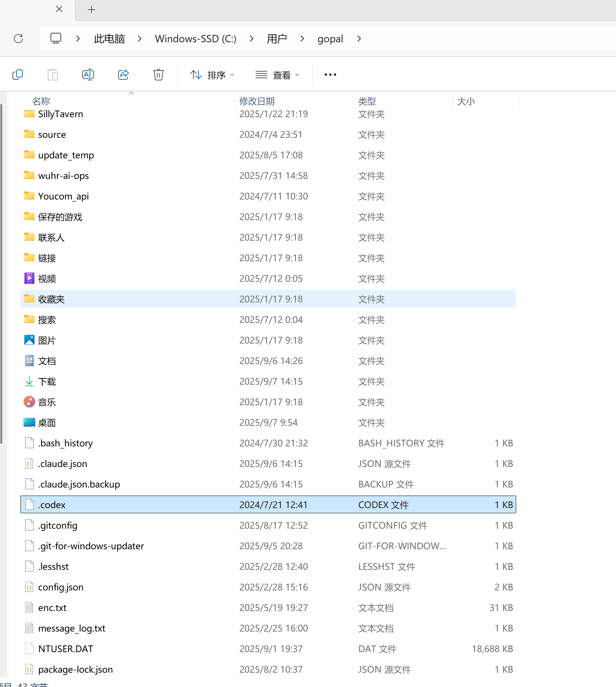
Task: Select the 桌面 desktop folder icon
Action: [x=29, y=422]
